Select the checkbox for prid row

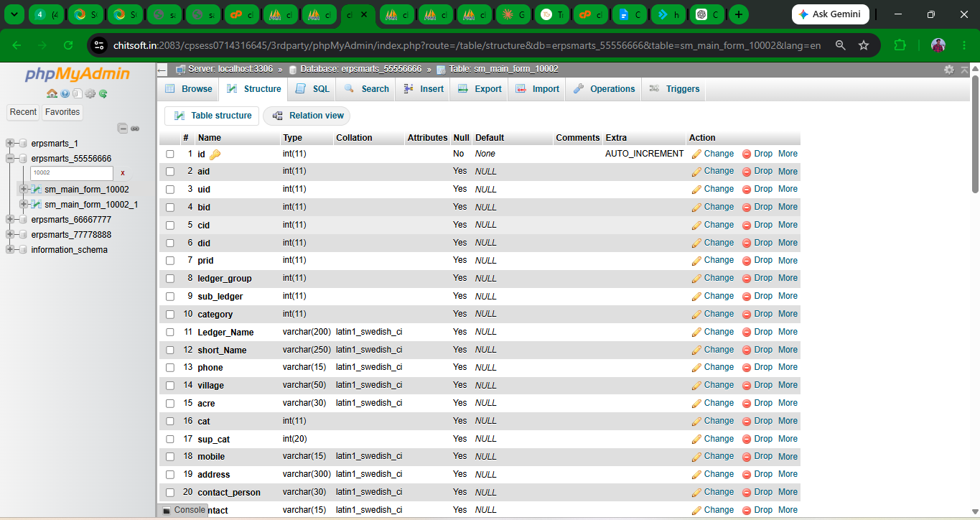point(170,261)
